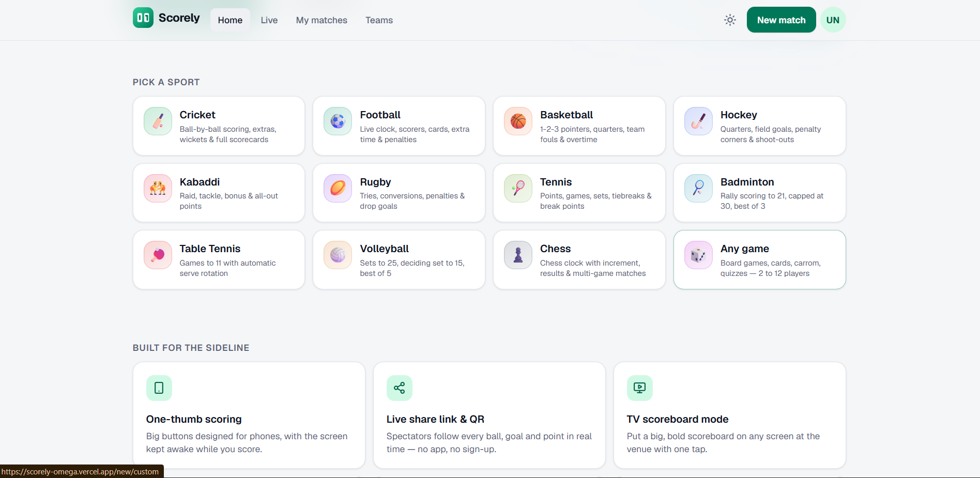Click the Table Tennis paddle icon
The height and width of the screenshot is (478, 980).
click(158, 255)
